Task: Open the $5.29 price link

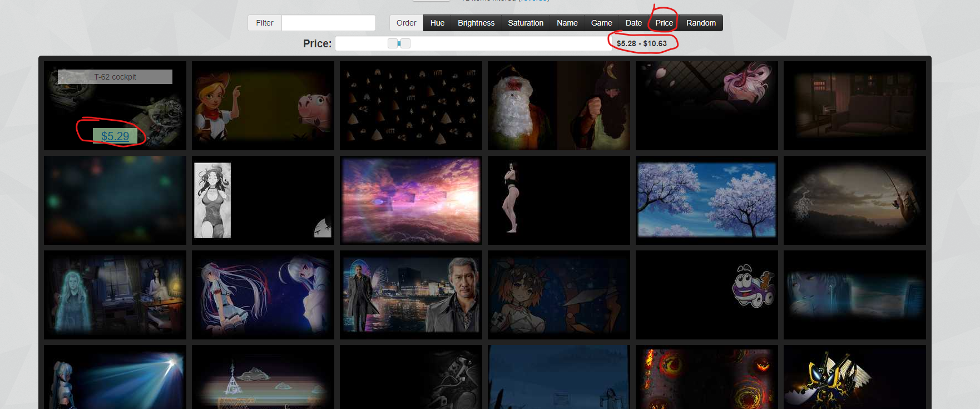Action: coord(115,136)
